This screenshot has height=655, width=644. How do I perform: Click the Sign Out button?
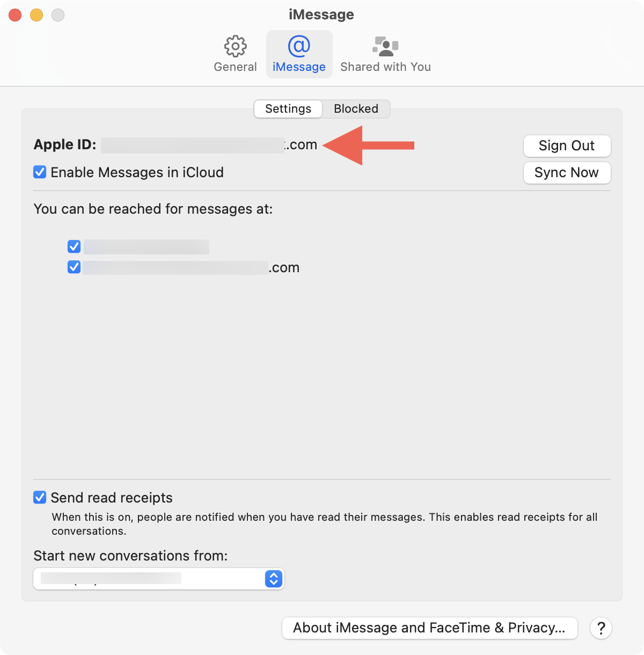pos(567,145)
